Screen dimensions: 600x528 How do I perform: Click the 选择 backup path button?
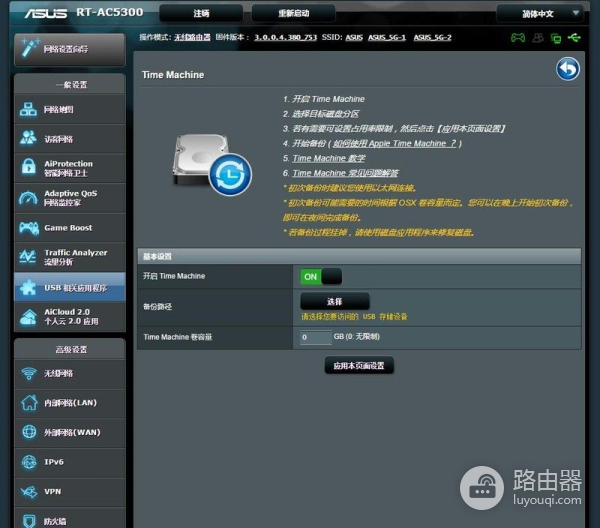(x=335, y=301)
